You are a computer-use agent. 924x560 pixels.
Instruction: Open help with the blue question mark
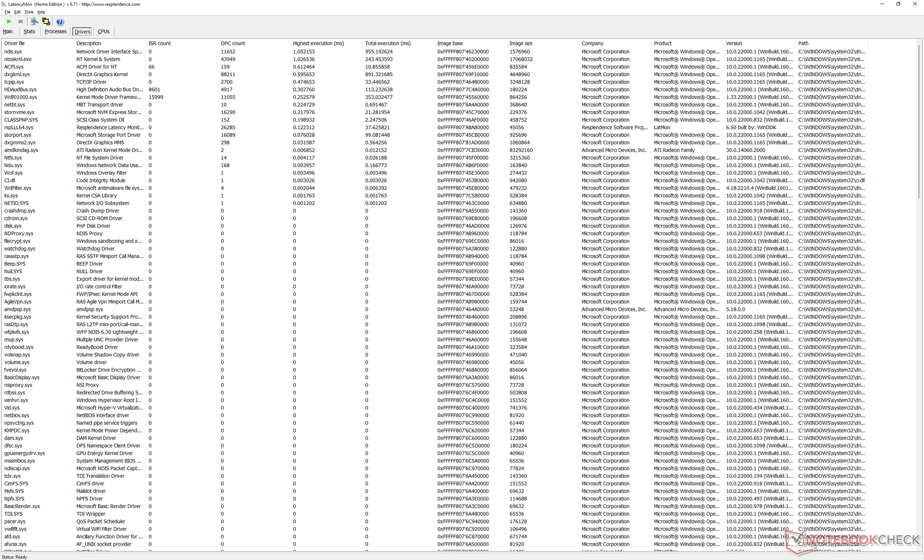60,22
